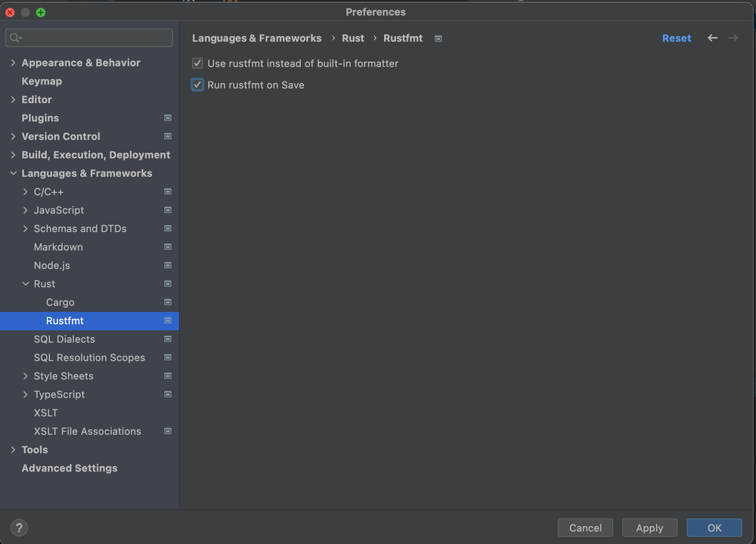Viewport: 756px width, 544px height.
Task: Open help with the question mark button
Action: (x=20, y=527)
